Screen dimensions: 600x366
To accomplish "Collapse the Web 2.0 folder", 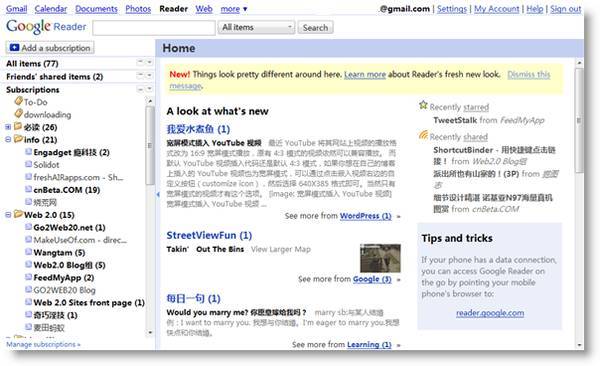I will (x=8, y=215).
